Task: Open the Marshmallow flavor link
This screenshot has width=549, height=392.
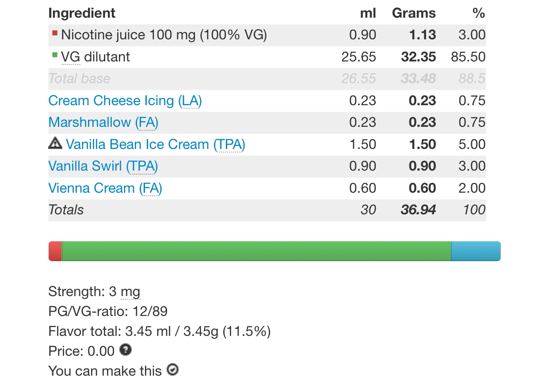Action: 103,122
